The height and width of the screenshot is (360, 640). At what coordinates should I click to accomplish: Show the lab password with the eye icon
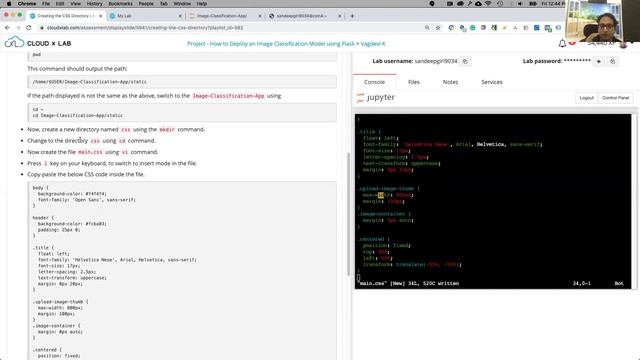[x=599, y=61]
